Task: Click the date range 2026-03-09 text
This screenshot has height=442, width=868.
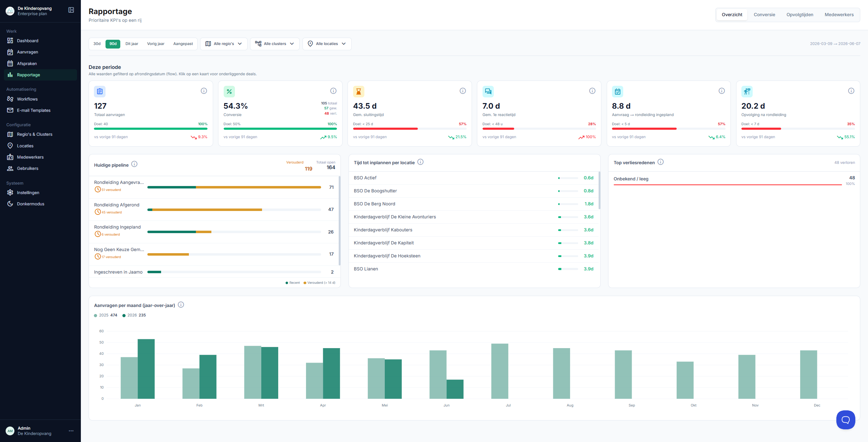Action: tap(821, 44)
